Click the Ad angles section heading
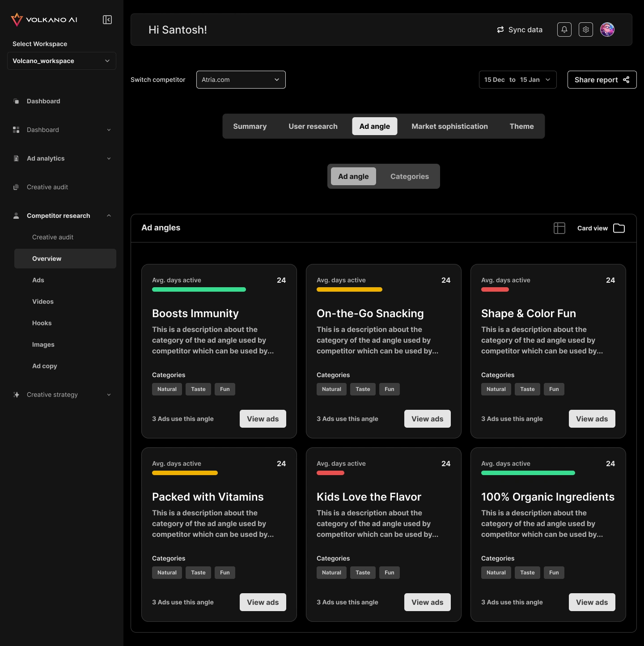The height and width of the screenshot is (646, 644). (161, 228)
